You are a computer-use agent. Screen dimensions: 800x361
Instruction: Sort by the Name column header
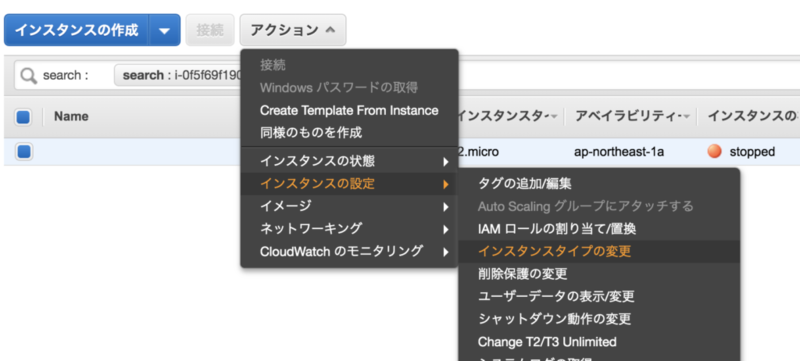click(x=71, y=117)
